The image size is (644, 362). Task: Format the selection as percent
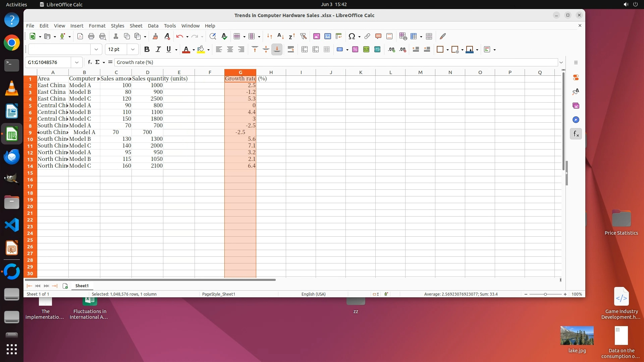click(x=355, y=50)
